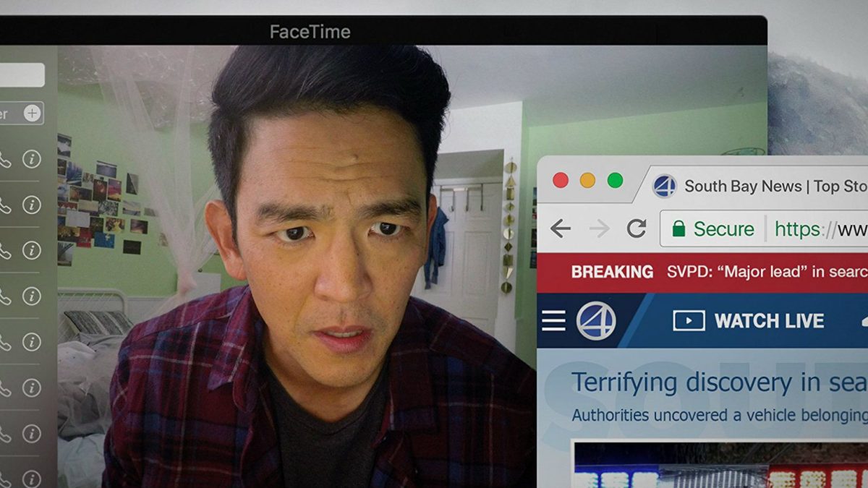This screenshot has height=488, width=868.
Task: Click the channel 4 logo on news site
Action: click(x=596, y=320)
